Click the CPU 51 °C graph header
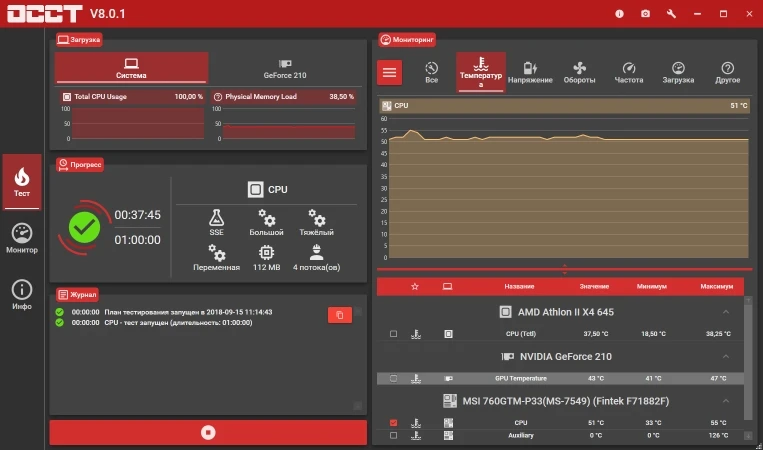 (564, 106)
